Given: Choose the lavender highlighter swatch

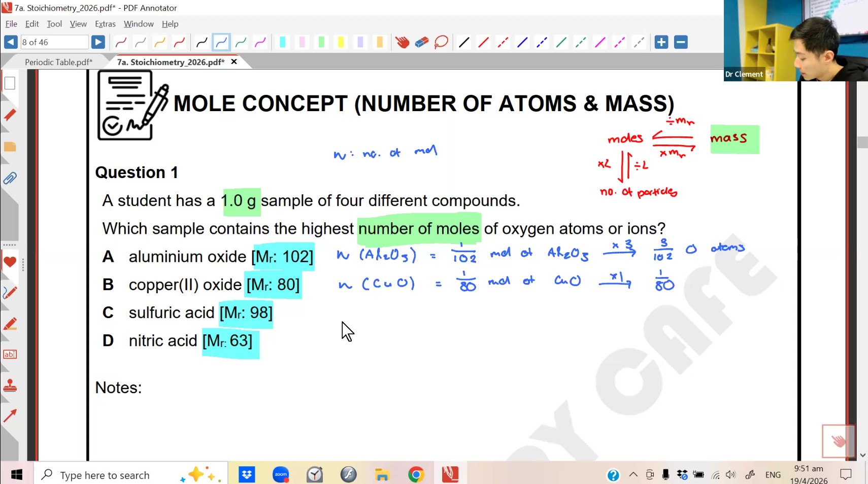Looking at the screenshot, I should [360, 42].
